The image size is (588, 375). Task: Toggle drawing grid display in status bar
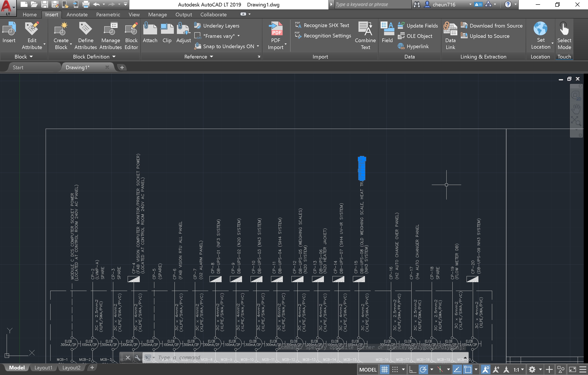(385, 369)
